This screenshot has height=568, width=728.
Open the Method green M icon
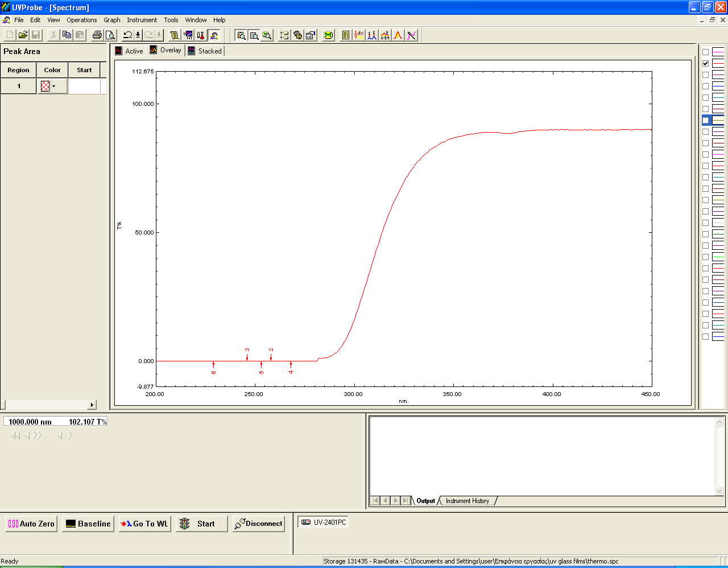tap(328, 35)
